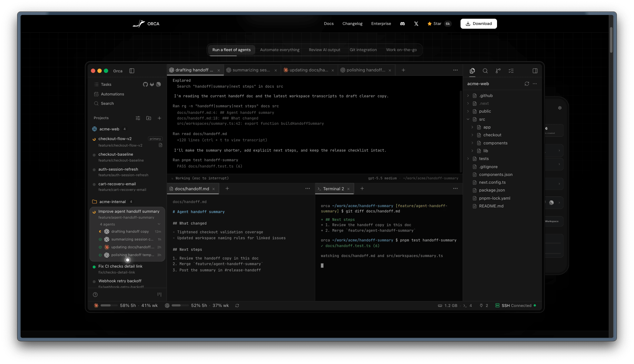Image resolution: width=634 pixels, height=364 pixels.
Task: Toggle the right side panel
Action: pos(535,71)
